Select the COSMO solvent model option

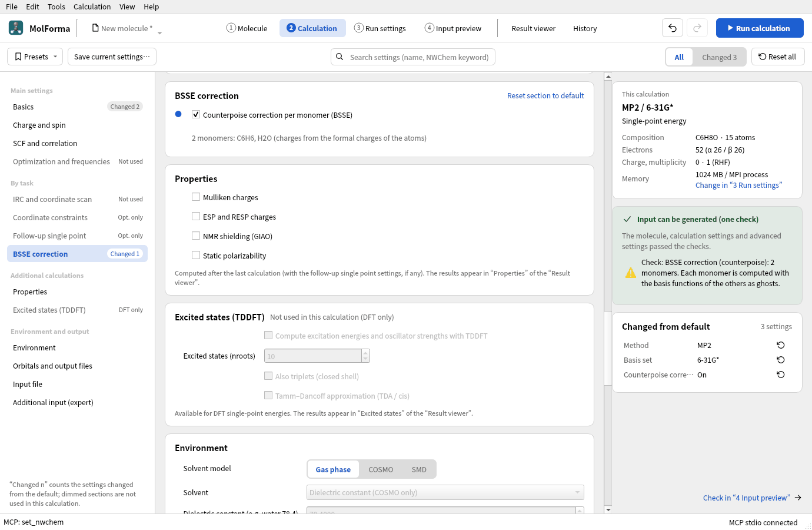381,469
